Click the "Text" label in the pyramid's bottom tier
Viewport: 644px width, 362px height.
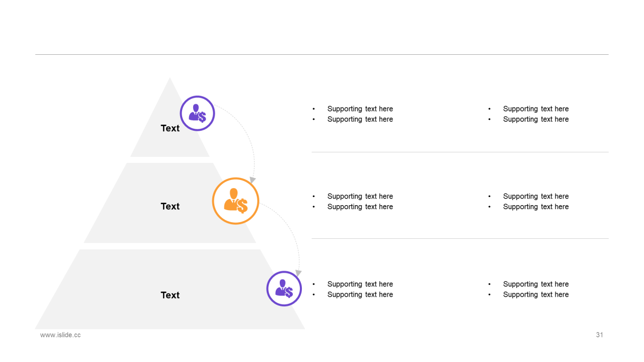pos(170,295)
